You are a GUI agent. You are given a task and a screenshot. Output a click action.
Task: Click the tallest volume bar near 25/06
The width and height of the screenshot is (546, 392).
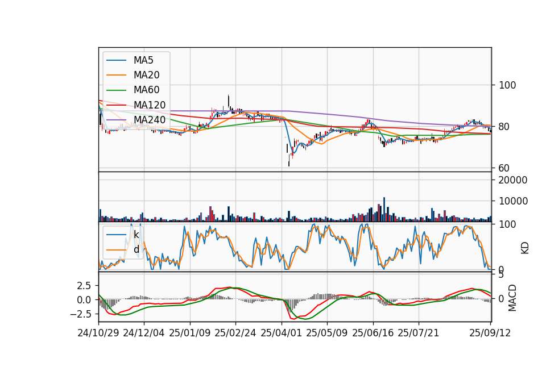click(x=384, y=210)
